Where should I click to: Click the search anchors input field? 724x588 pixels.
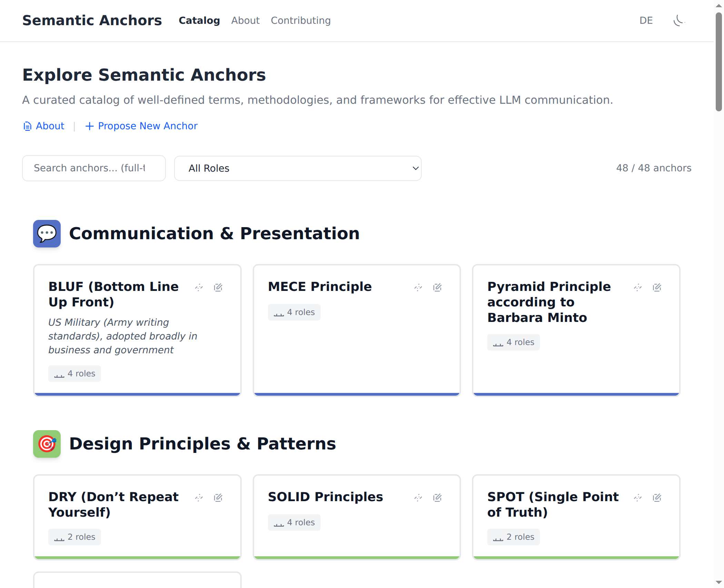(x=93, y=168)
